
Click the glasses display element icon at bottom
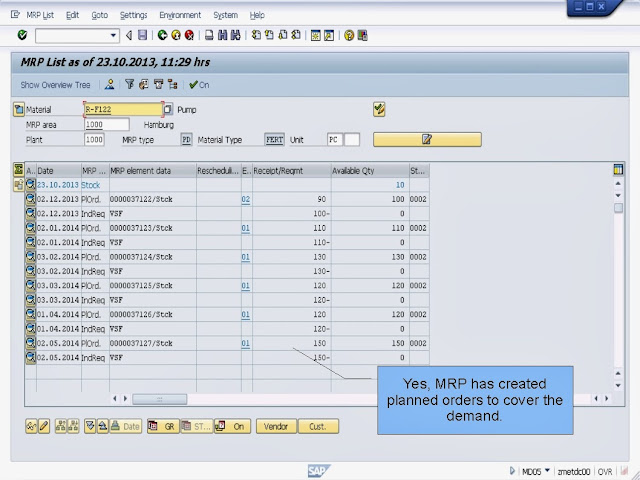point(31,426)
